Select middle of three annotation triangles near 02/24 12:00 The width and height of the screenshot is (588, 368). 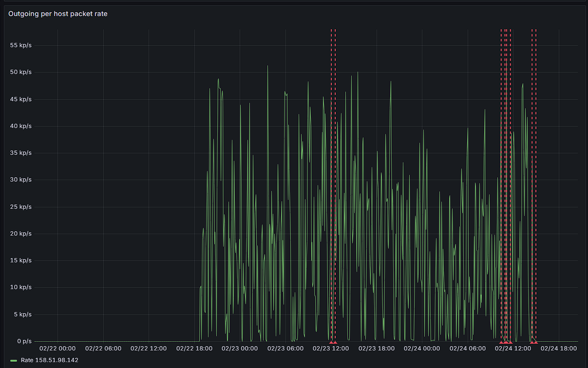506,343
